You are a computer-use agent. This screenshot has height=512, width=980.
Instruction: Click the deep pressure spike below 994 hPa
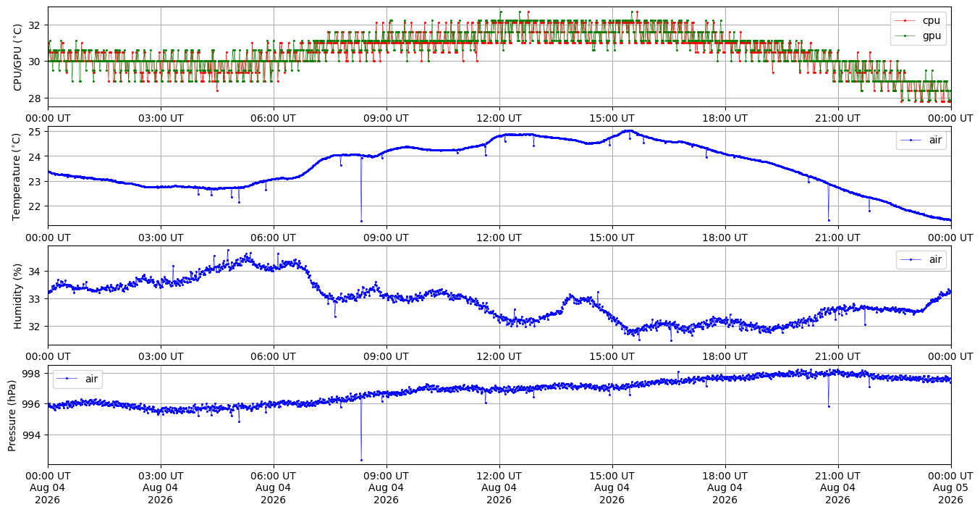(361, 460)
